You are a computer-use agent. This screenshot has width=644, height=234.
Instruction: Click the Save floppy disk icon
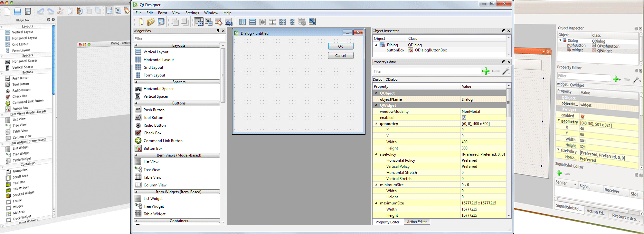[x=161, y=22]
